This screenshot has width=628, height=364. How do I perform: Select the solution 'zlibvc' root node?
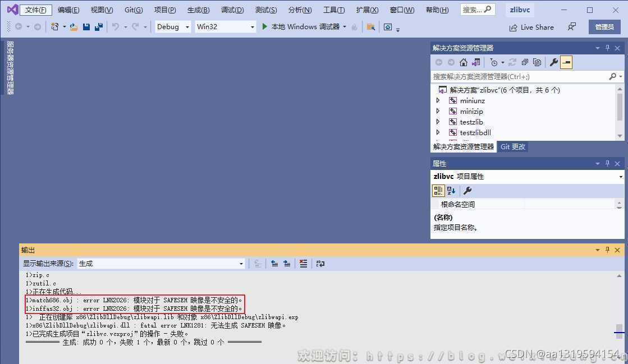click(x=505, y=90)
